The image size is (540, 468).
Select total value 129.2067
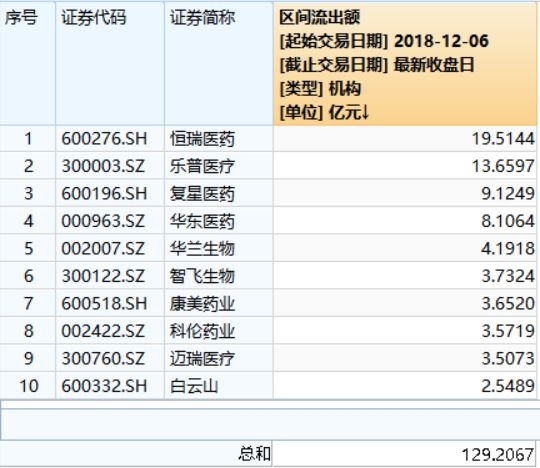[498, 455]
